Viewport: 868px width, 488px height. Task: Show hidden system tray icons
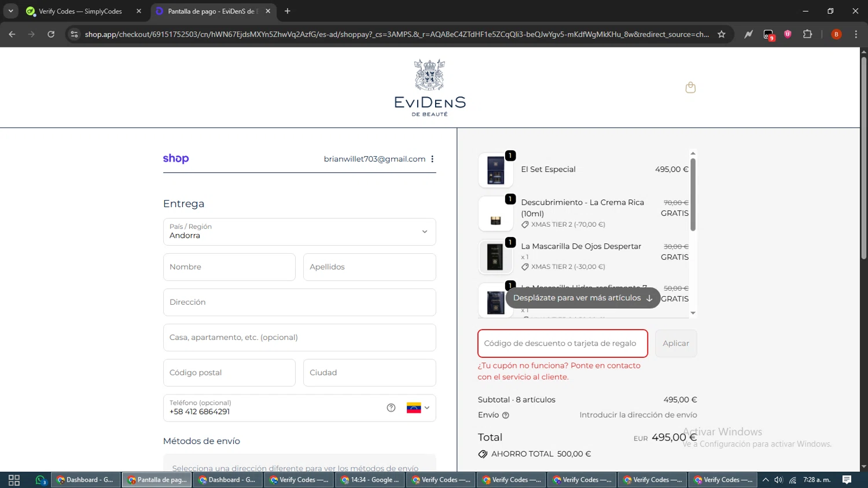pyautogui.click(x=766, y=480)
